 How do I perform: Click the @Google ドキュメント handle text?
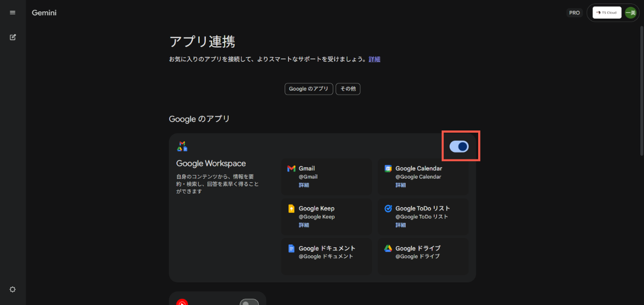pyautogui.click(x=326, y=257)
